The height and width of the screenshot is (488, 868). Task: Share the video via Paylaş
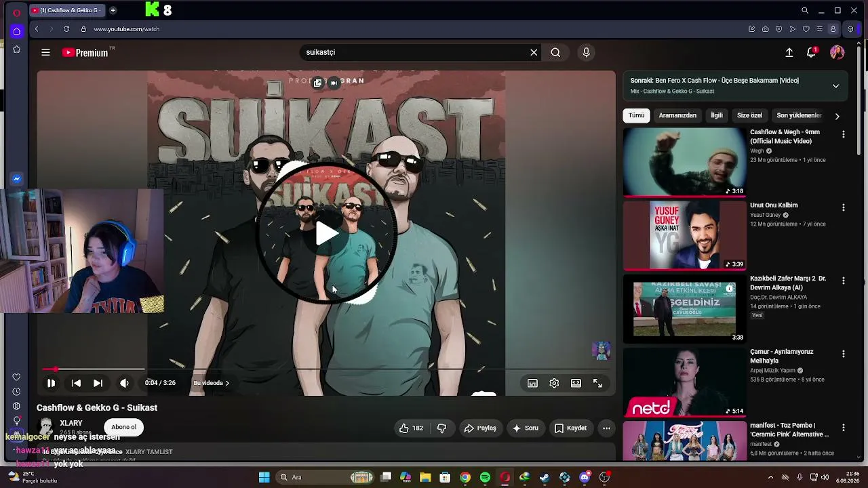click(x=480, y=428)
